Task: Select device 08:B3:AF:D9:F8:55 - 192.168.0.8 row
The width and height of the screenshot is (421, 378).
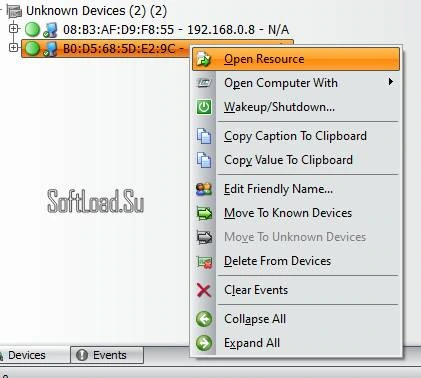Action: point(176,30)
